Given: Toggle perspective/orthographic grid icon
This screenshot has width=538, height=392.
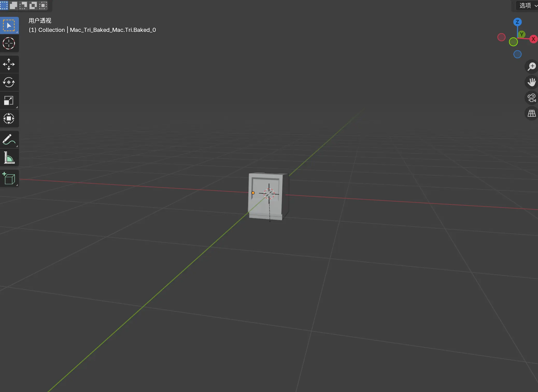Looking at the screenshot, I should (x=532, y=113).
